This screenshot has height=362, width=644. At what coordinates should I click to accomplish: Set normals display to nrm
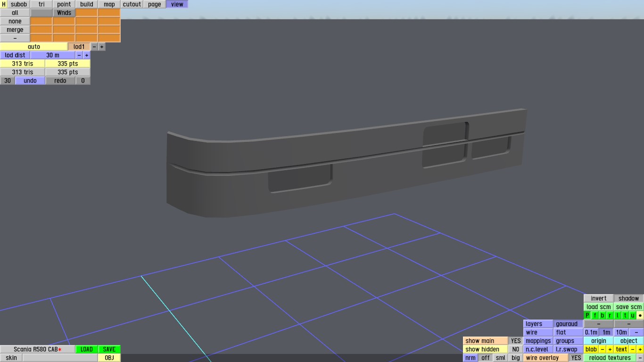click(x=471, y=358)
